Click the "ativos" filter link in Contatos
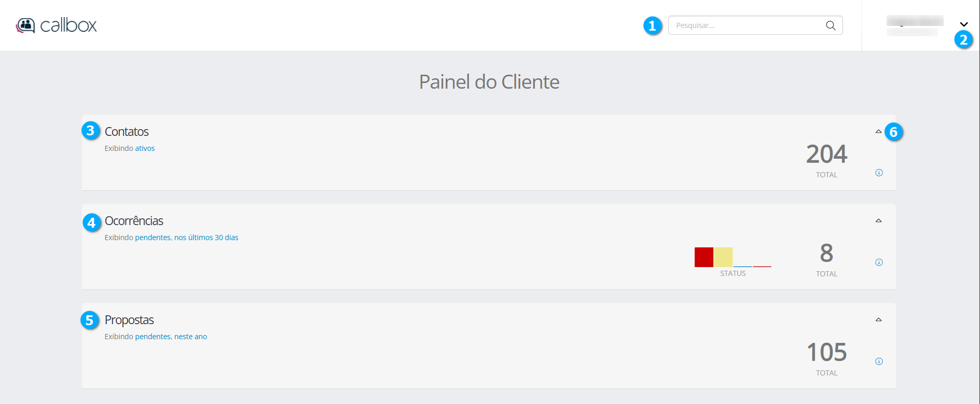The width and height of the screenshot is (980, 404). click(145, 148)
